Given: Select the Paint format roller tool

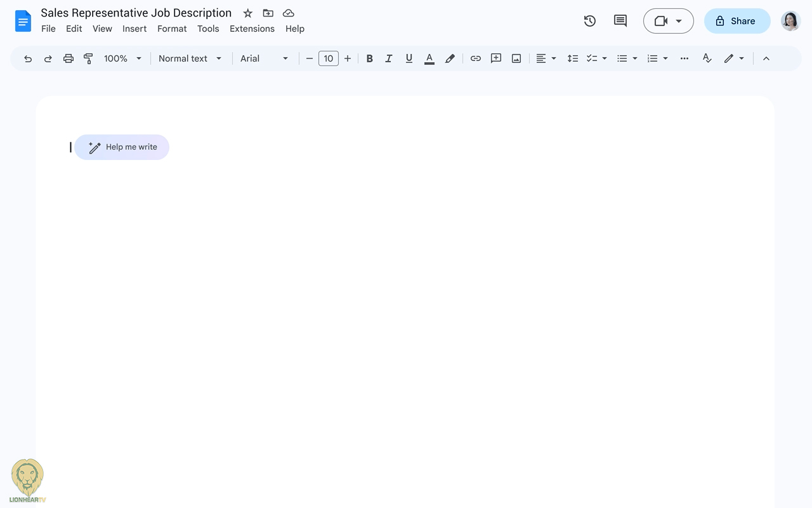Looking at the screenshot, I should point(88,58).
